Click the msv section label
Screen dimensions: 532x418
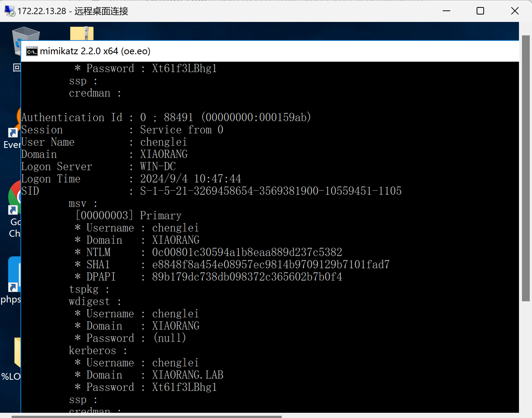83,203
